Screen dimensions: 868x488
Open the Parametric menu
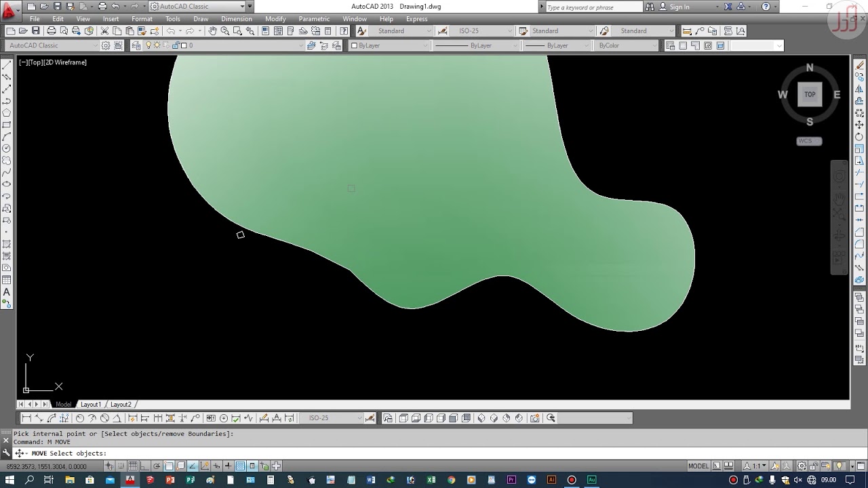point(314,19)
